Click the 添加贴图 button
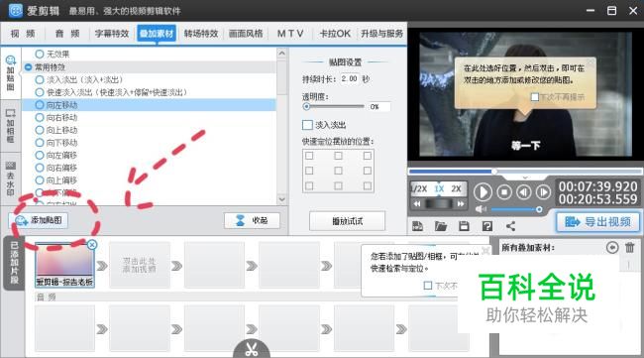The width and height of the screenshot is (644, 358). tap(39, 220)
